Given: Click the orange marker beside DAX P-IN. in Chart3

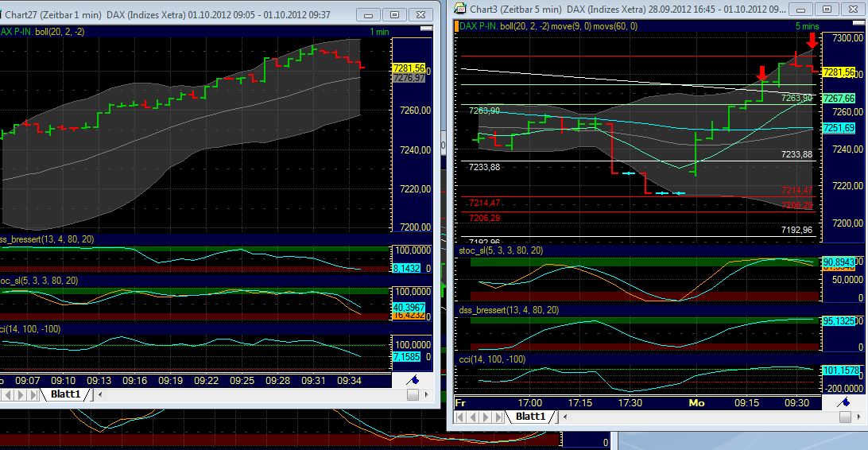Looking at the screenshot, I should 456,26.
